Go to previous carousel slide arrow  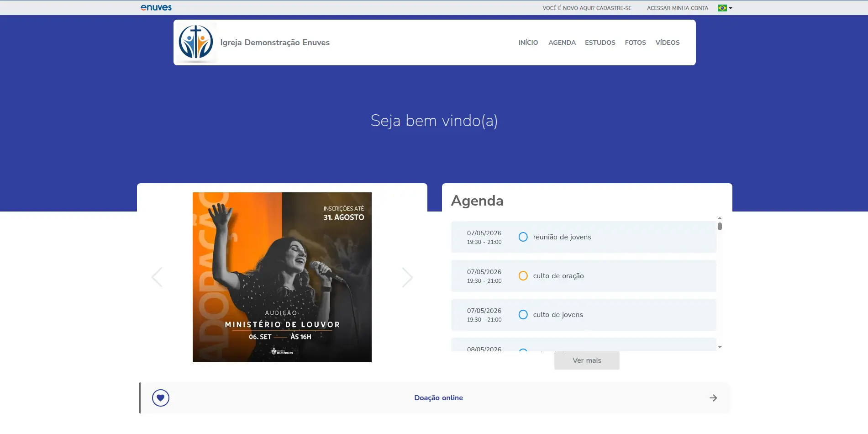(x=157, y=277)
